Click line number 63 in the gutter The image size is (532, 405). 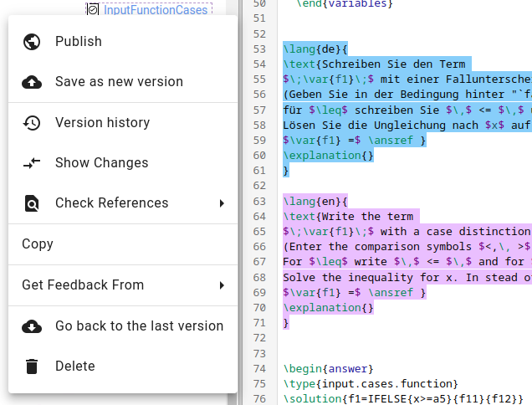point(259,202)
